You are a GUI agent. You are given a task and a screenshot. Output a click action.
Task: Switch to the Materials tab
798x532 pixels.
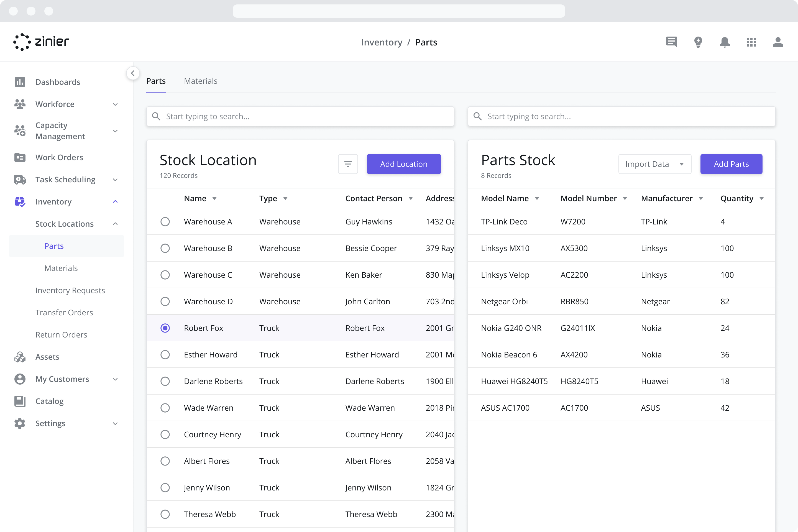(201, 81)
